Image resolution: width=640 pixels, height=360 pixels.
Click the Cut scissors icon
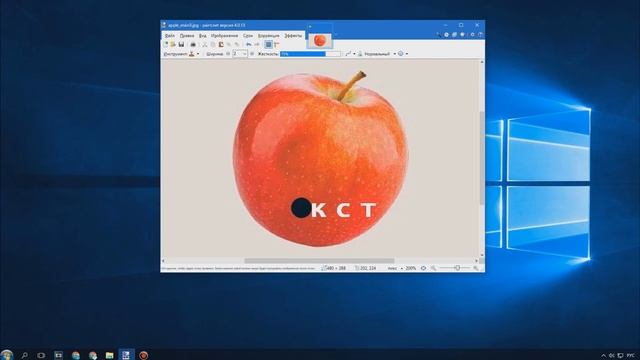(204, 44)
